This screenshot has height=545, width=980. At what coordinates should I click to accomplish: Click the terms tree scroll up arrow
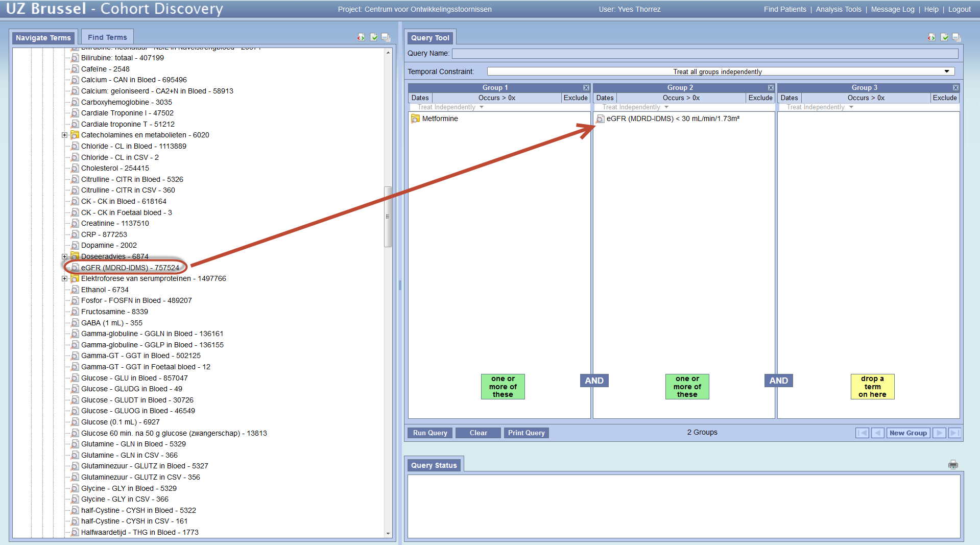pyautogui.click(x=388, y=53)
